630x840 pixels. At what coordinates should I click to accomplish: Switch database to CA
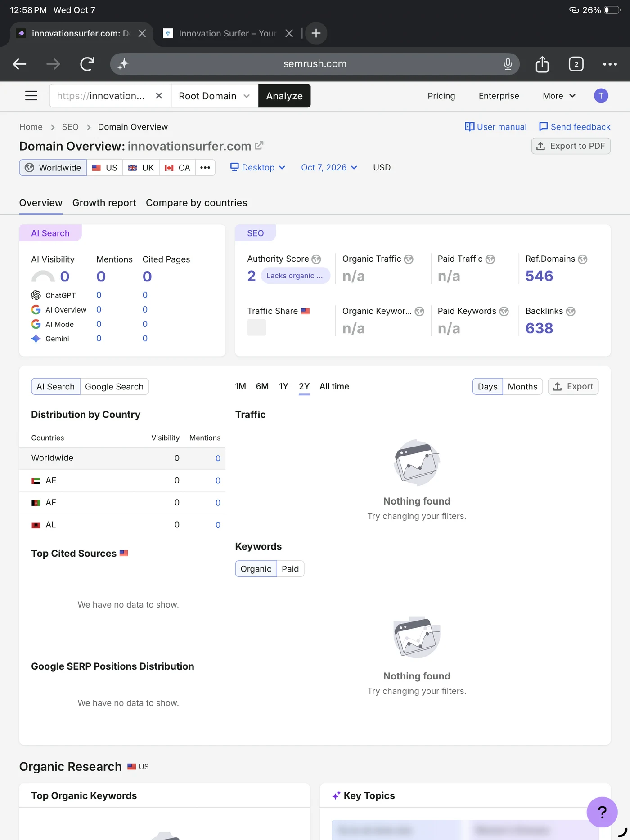click(x=178, y=168)
